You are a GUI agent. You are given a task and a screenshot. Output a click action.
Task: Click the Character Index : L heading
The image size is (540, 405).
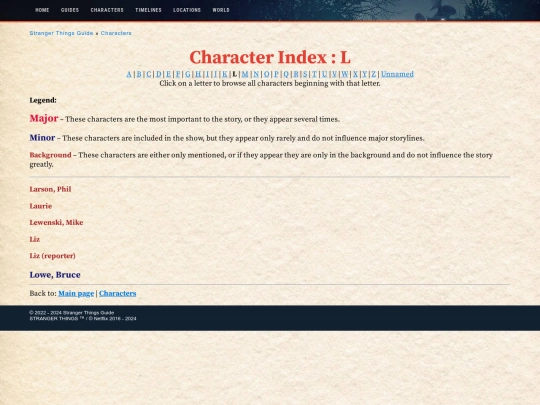tap(270, 57)
